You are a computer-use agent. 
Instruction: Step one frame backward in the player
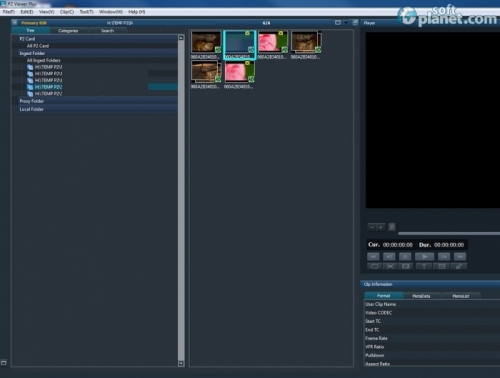(389, 257)
